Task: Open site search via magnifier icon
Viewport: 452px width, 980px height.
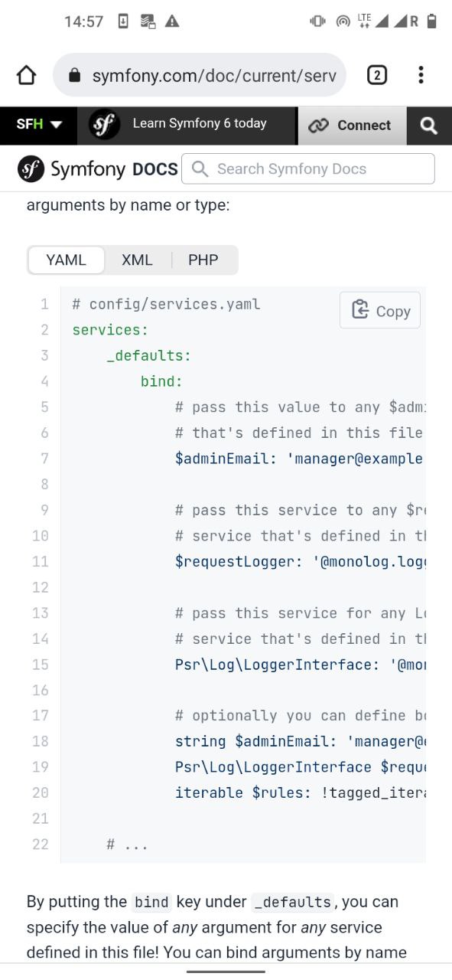Action: coord(429,126)
